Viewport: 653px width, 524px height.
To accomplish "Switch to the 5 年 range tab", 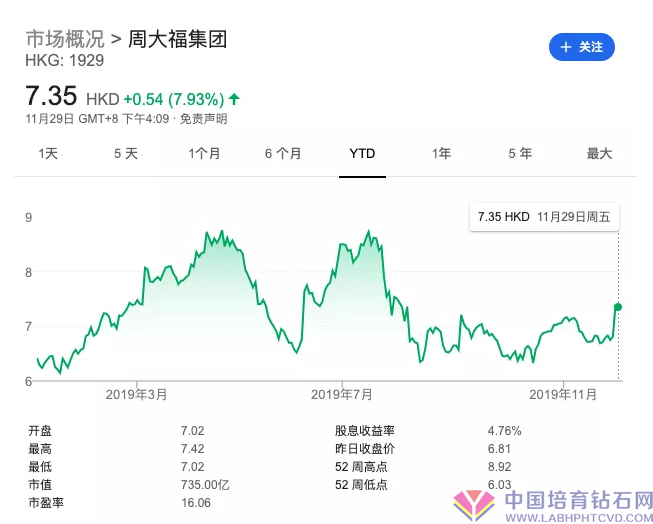I will pos(520,154).
